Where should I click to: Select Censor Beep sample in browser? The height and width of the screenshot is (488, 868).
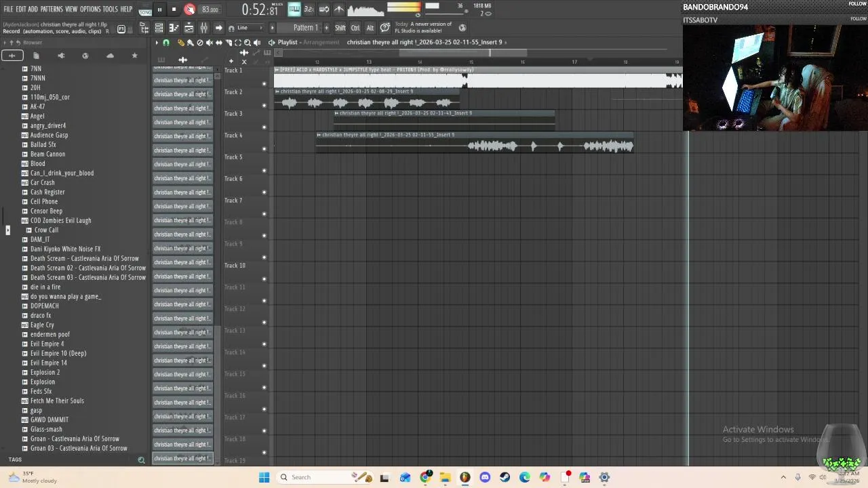(46, 211)
